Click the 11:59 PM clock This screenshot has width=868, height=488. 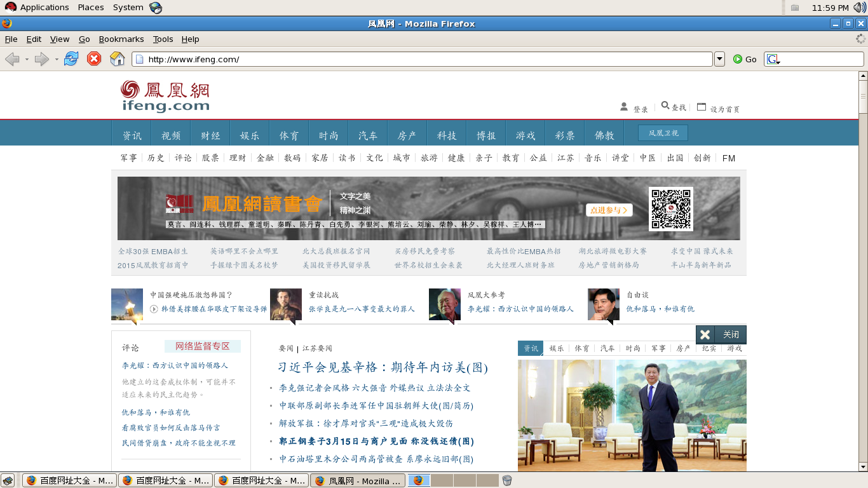coord(830,8)
